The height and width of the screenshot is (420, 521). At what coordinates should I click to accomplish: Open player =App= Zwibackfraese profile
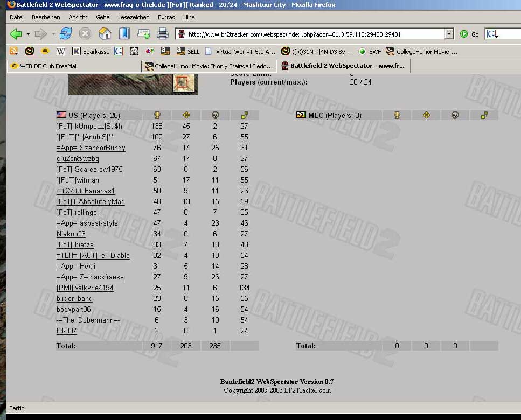pos(90,277)
